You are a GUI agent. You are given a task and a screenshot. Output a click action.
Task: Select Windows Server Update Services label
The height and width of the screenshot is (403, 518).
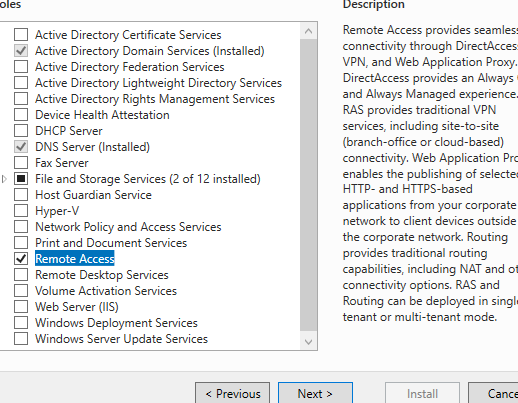121,339
